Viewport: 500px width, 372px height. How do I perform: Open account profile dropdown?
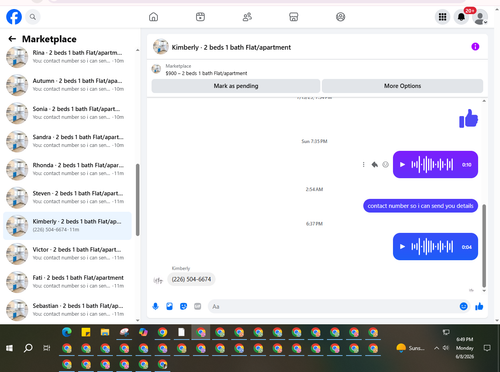[480, 17]
